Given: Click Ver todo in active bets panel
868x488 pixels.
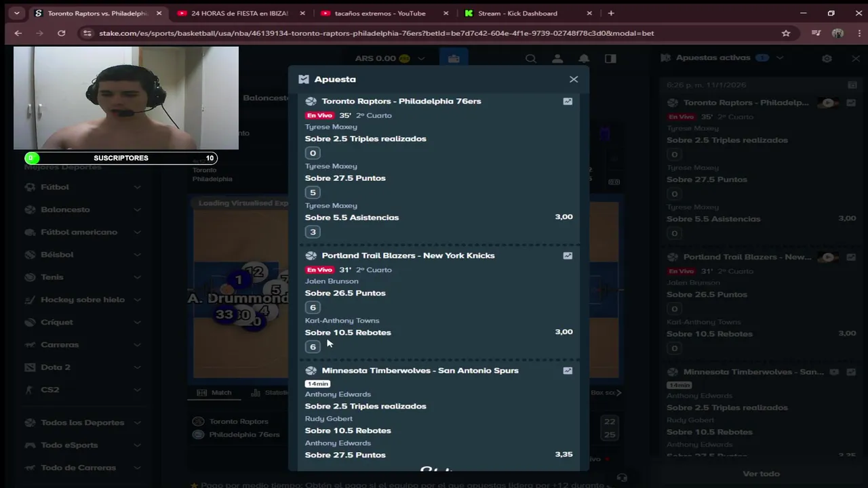Looking at the screenshot, I should (761, 474).
